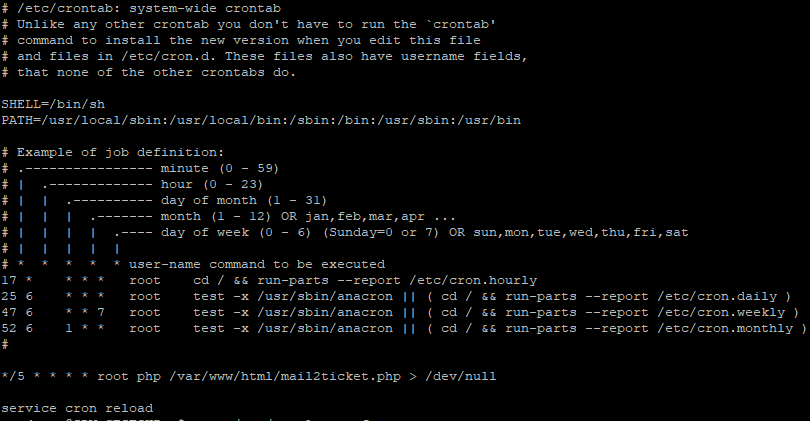Click '/etc/cron.weekly' path in the terminal
Viewport: 810px width, 421px height.
click(x=721, y=313)
